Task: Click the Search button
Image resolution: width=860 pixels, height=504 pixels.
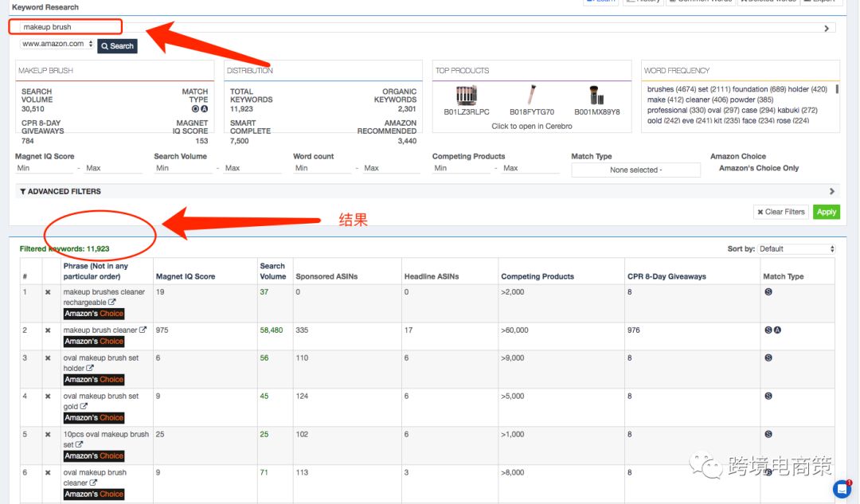Action: [x=117, y=46]
